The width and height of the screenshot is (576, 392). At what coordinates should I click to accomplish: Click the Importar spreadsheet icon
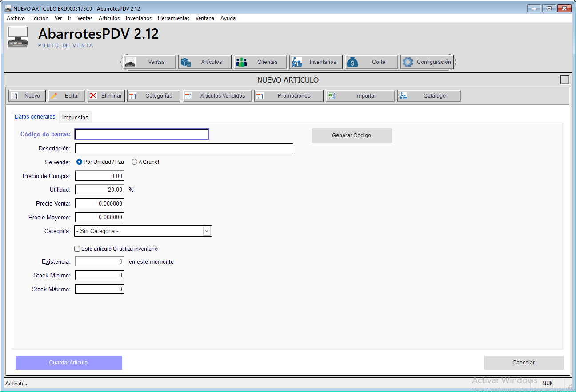[332, 96]
